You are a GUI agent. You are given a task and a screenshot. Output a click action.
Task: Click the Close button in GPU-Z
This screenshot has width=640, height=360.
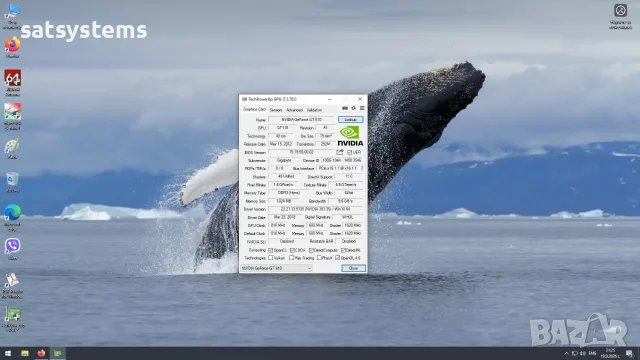click(x=353, y=268)
